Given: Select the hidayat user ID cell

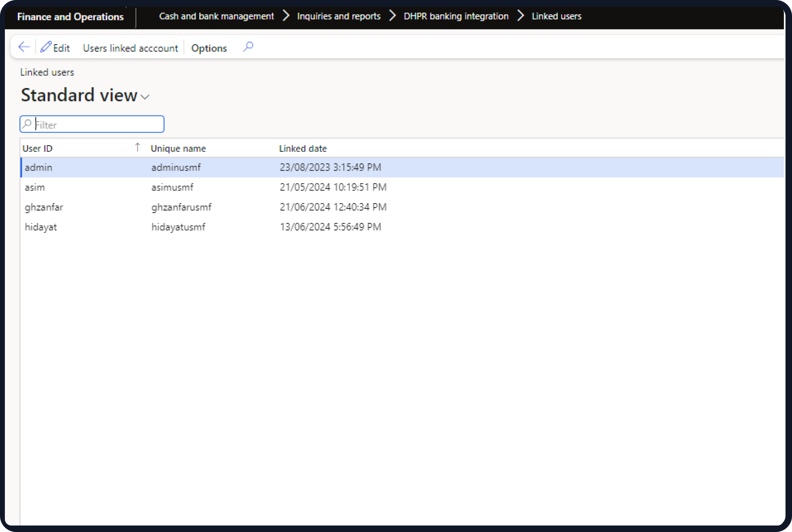Looking at the screenshot, I should pos(41,227).
